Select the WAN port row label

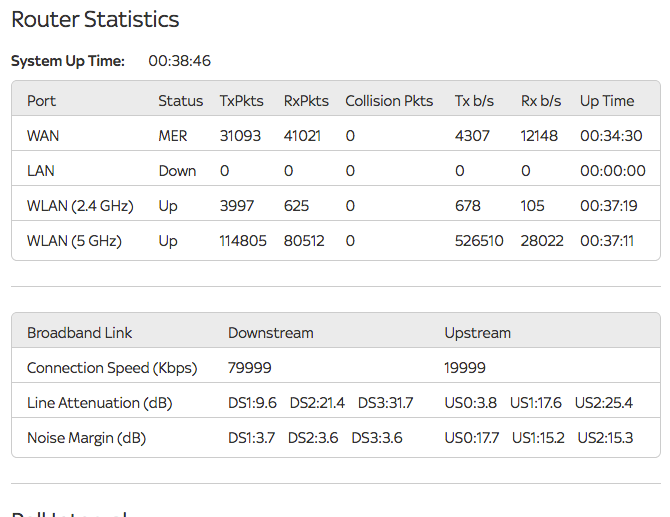click(x=43, y=136)
